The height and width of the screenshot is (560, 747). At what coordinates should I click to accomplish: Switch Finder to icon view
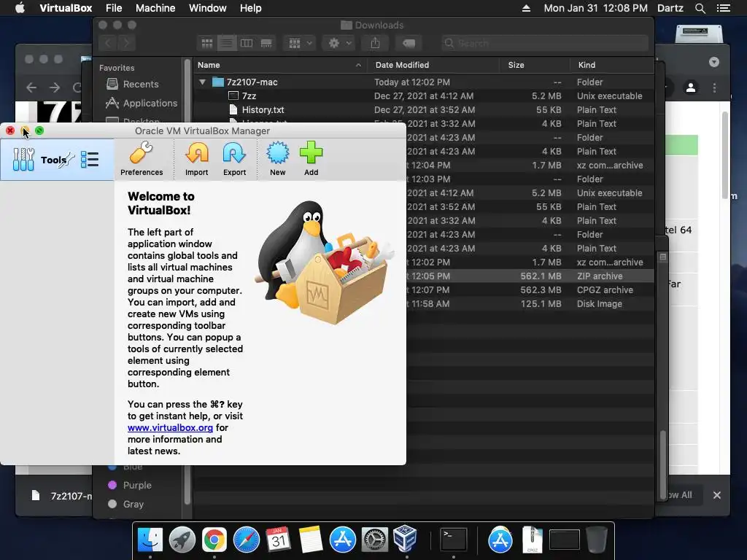pos(206,43)
